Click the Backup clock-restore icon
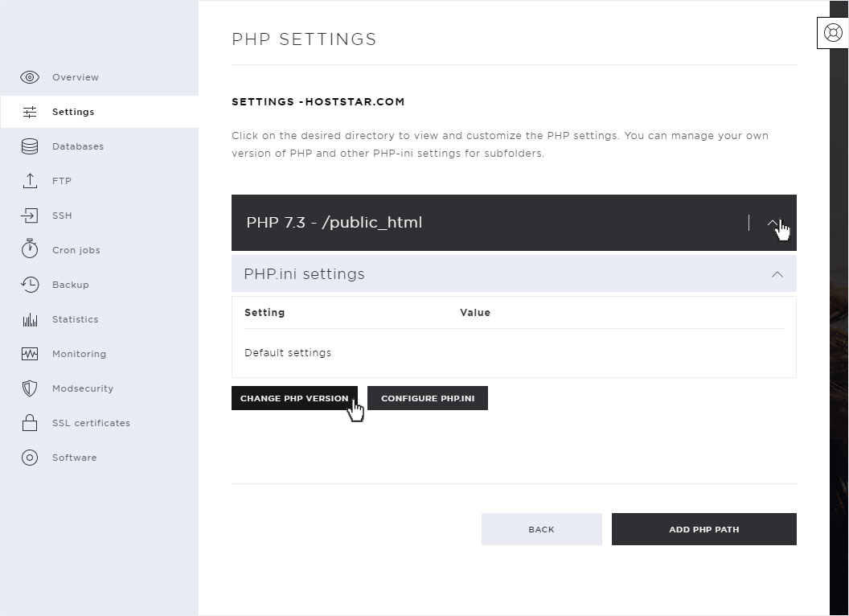This screenshot has width=849, height=616. point(30,285)
